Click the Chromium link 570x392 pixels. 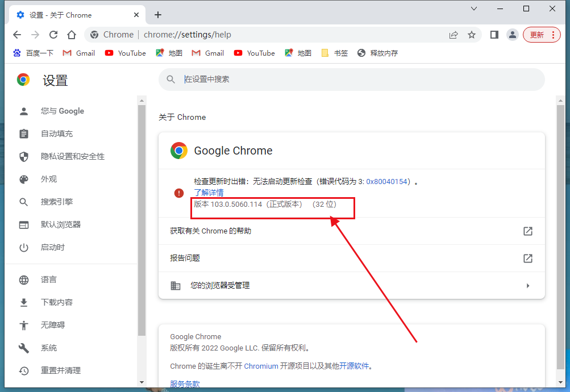click(261, 366)
